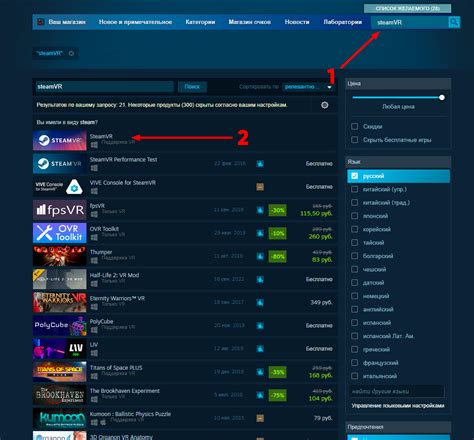Check the английский language filter

click(355, 309)
